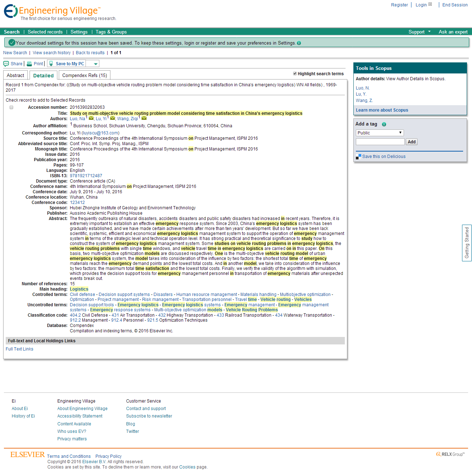The height and width of the screenshot is (476, 472).
Task: Click the info icon in the download settings banner
Action: click(299, 43)
